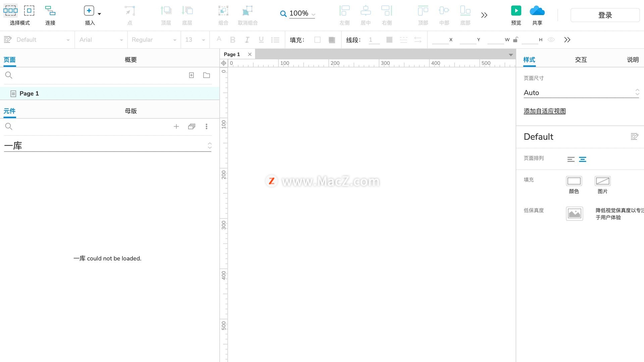The height and width of the screenshot is (362, 644).
Task: Open the page fill color (颜色) swatch
Action: pos(574,181)
